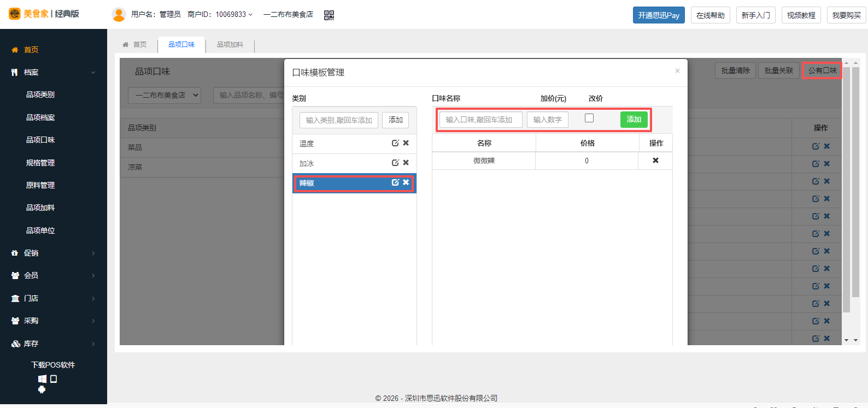Open 首页 in the sidebar

31,50
